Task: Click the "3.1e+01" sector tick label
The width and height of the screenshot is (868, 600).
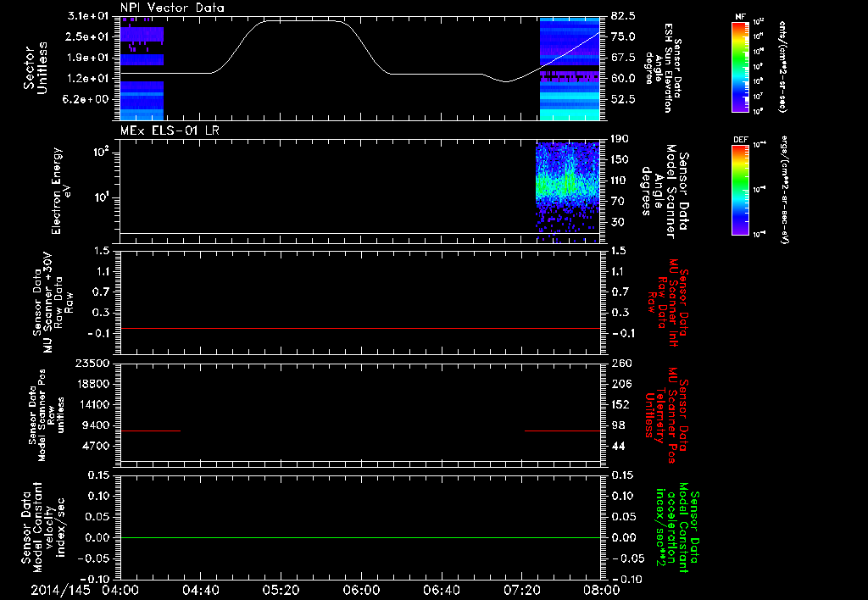Action: (88, 15)
